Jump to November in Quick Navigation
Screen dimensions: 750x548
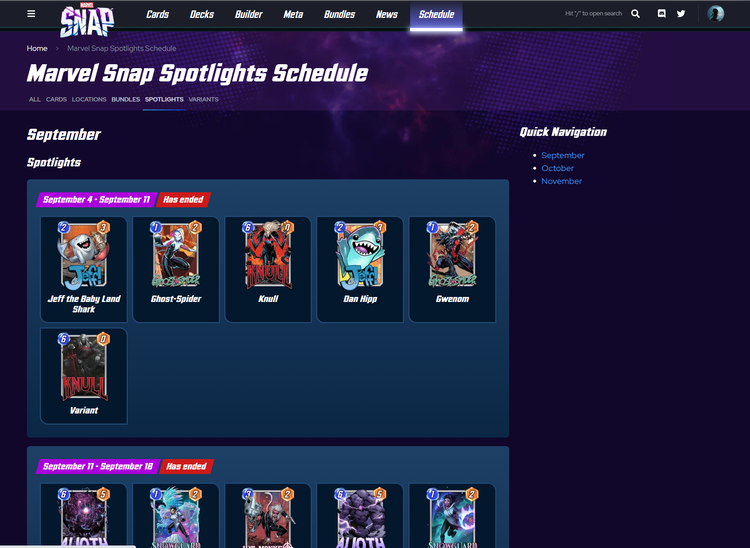coord(562,181)
